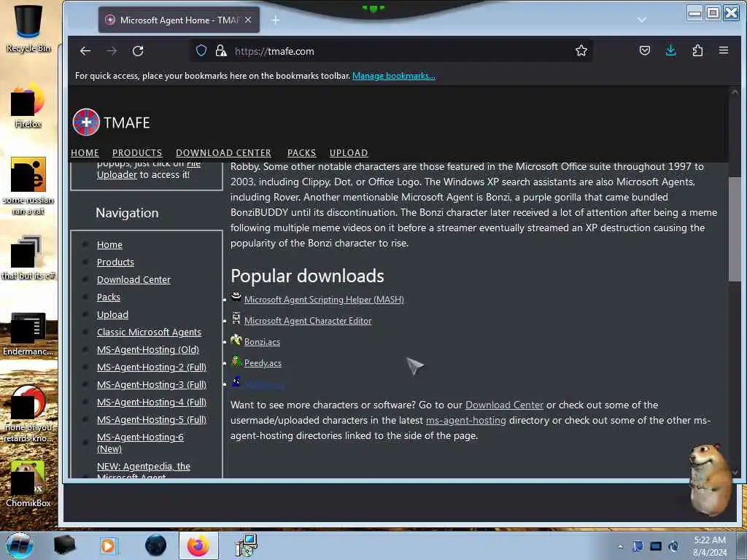Click the hamster agent character

point(711,479)
